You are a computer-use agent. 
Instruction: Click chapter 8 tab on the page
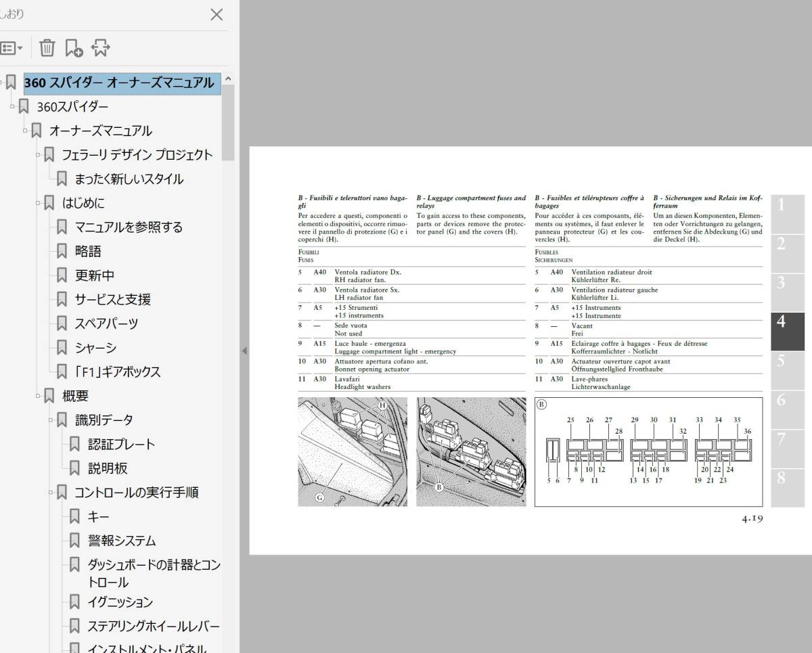(788, 487)
